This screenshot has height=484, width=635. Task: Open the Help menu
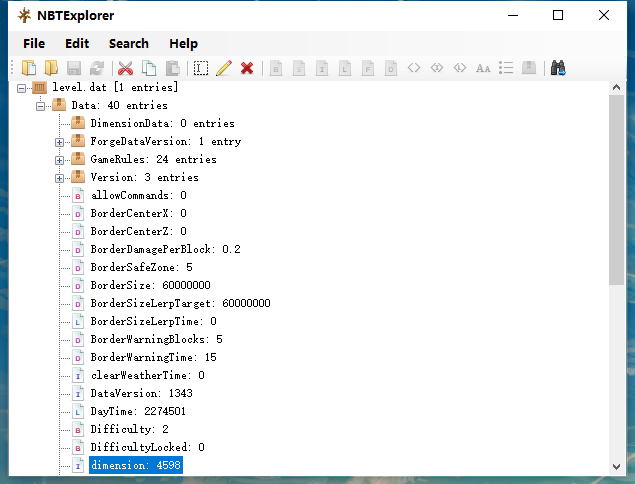point(183,43)
